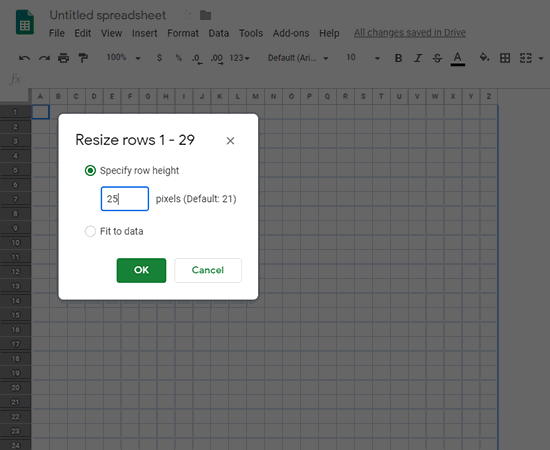
Task: Click the redo arrow icon
Action: point(44,58)
